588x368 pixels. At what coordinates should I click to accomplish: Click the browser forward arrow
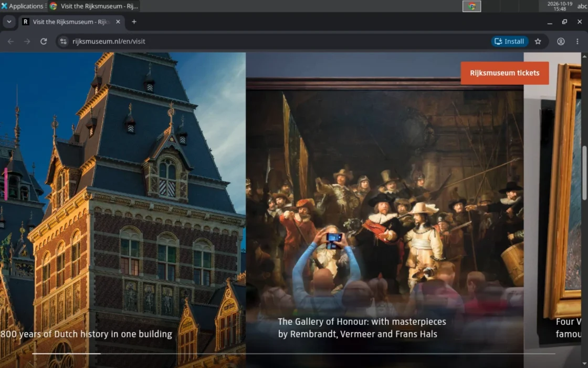click(x=27, y=42)
